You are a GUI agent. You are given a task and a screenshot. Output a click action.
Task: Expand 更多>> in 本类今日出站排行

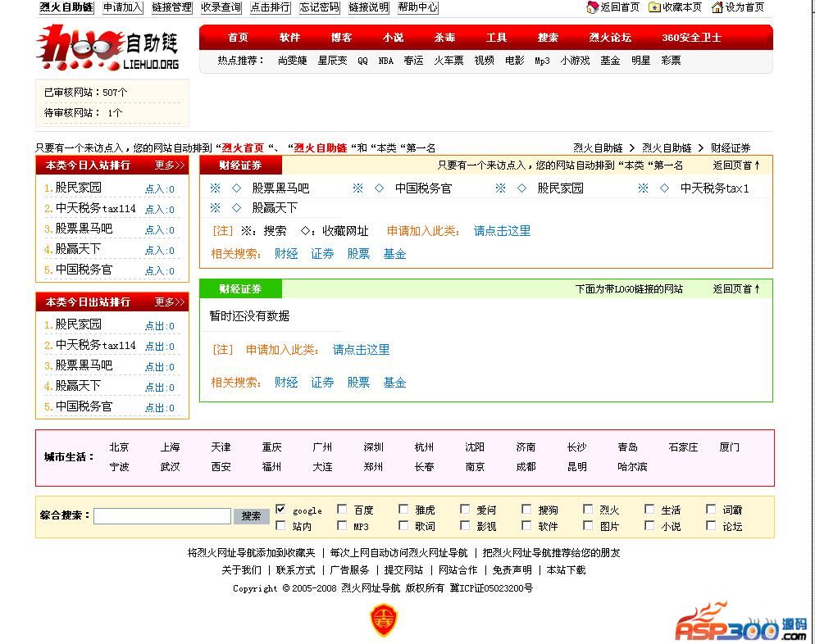[x=170, y=302]
